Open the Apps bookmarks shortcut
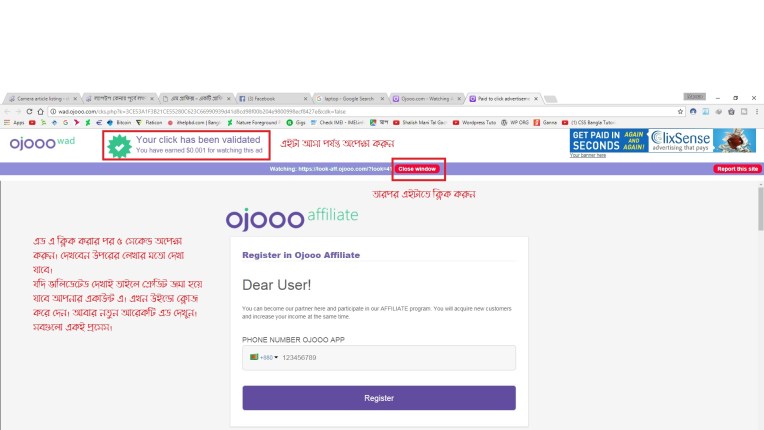 [13, 122]
